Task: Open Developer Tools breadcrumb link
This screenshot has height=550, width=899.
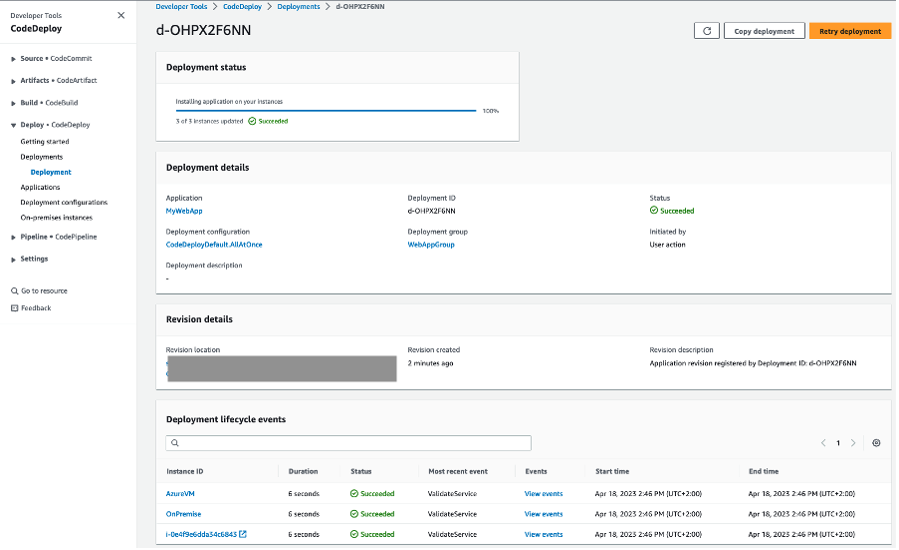Action: [182, 7]
